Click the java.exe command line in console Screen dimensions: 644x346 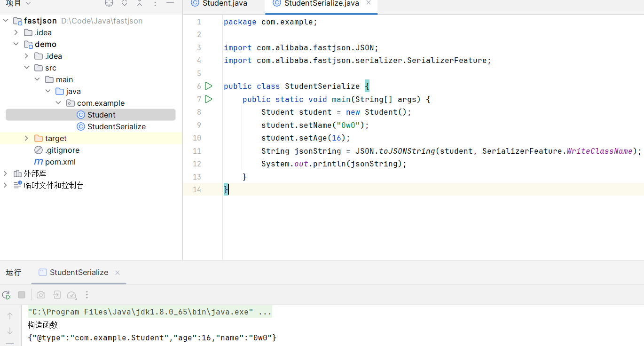tap(150, 312)
